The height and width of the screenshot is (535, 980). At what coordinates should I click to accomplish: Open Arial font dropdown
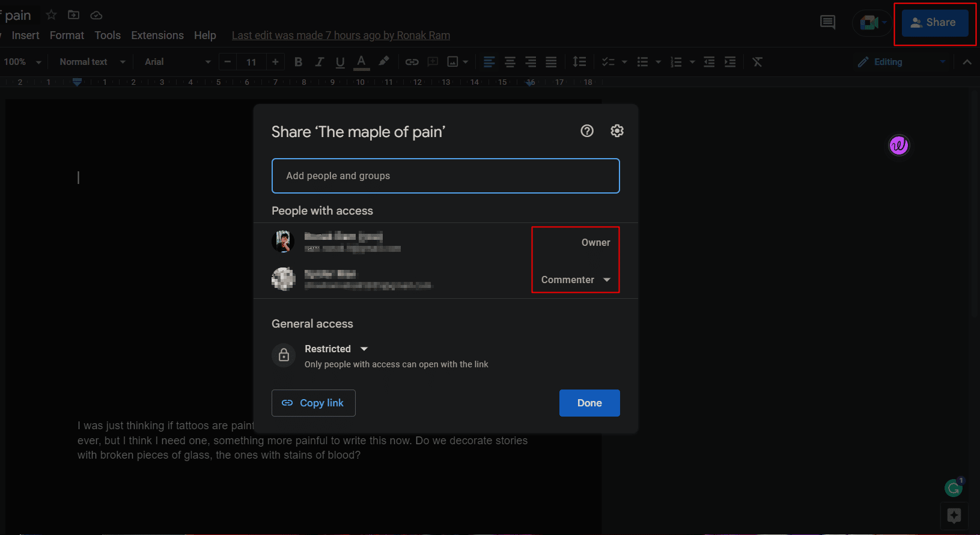(x=178, y=62)
